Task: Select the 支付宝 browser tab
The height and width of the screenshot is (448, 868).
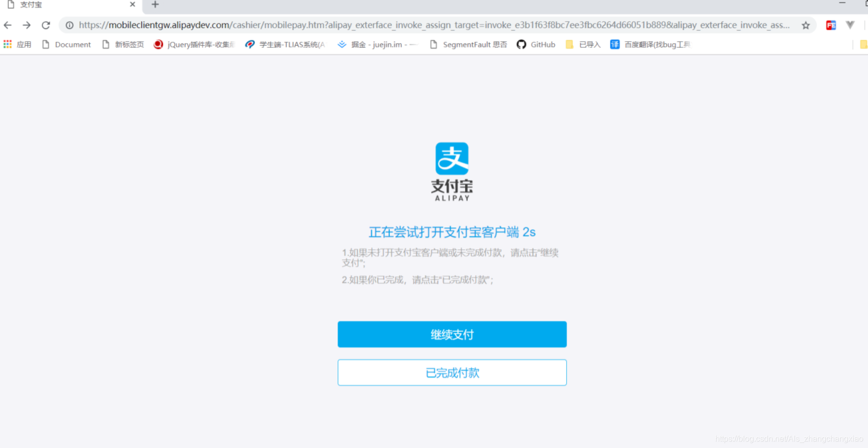Action: [71, 5]
